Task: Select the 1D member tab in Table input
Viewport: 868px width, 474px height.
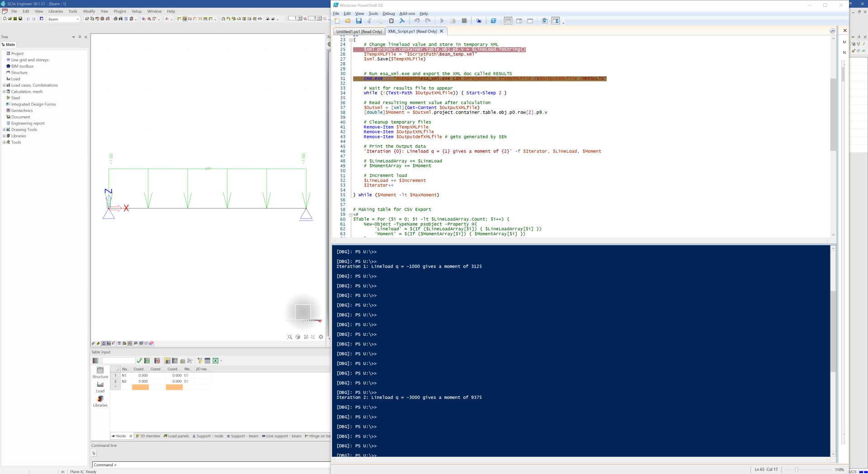Action: pyautogui.click(x=148, y=436)
